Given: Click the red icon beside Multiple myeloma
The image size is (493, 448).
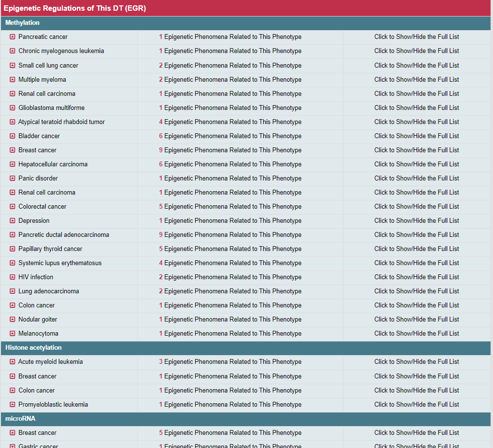Looking at the screenshot, I should point(12,79).
